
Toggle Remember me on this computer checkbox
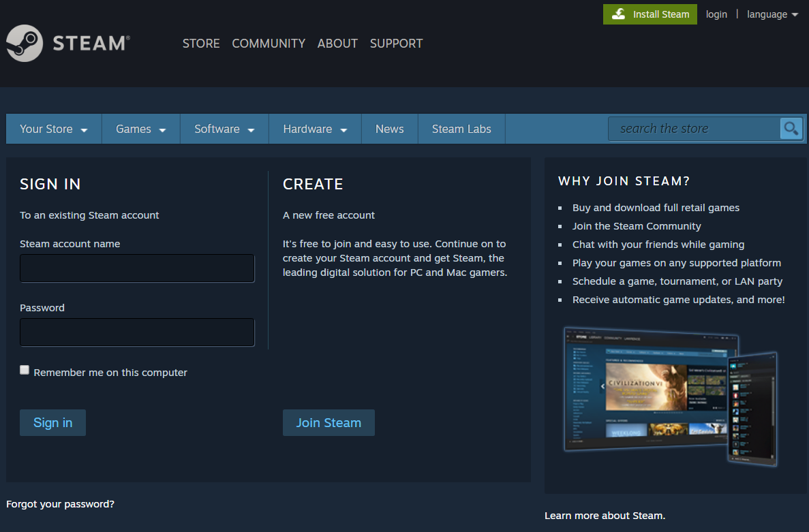[25, 370]
